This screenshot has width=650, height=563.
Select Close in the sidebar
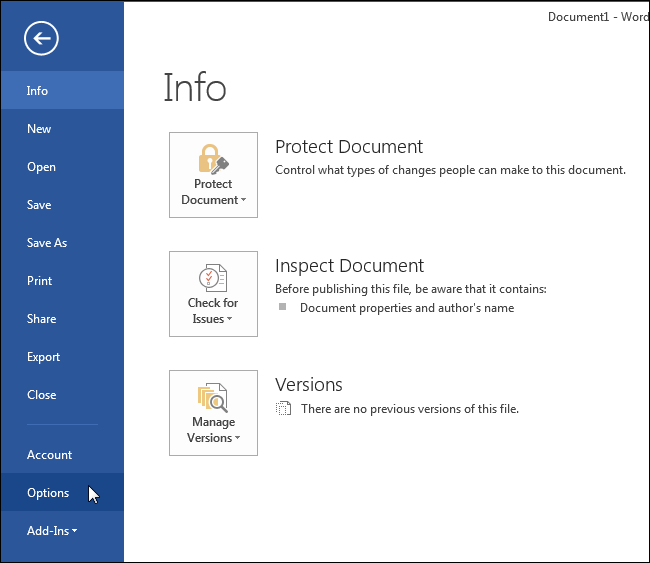coord(62,395)
